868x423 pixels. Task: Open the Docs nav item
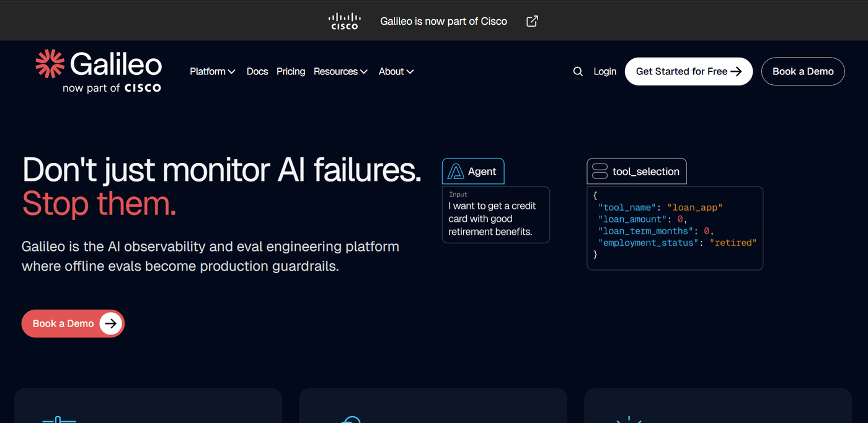pos(257,71)
